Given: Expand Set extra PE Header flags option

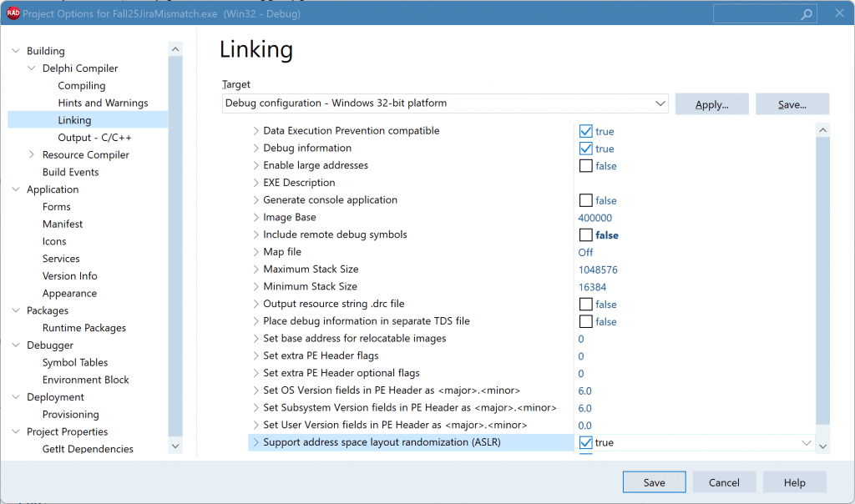Looking at the screenshot, I should click(255, 355).
